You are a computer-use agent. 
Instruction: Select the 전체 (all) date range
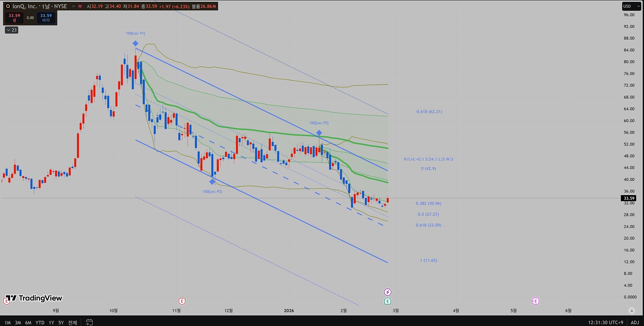[72, 322]
